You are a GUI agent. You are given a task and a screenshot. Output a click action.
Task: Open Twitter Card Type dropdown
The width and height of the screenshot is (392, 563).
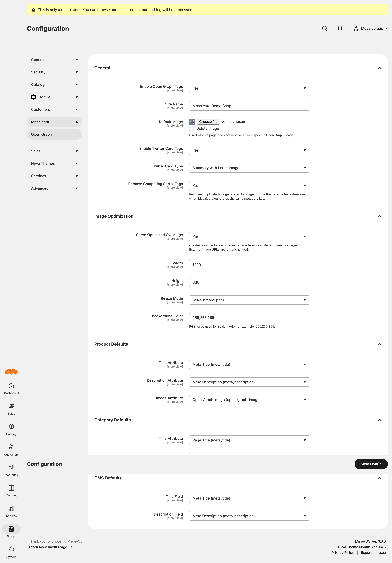coord(249,168)
